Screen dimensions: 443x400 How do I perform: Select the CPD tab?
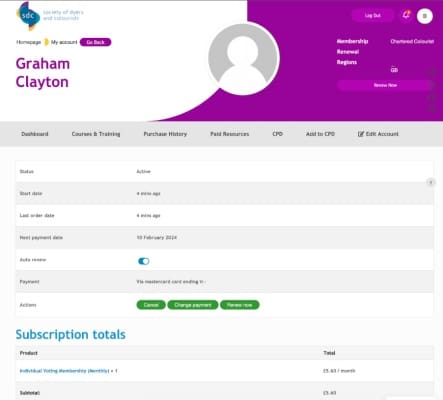point(277,134)
